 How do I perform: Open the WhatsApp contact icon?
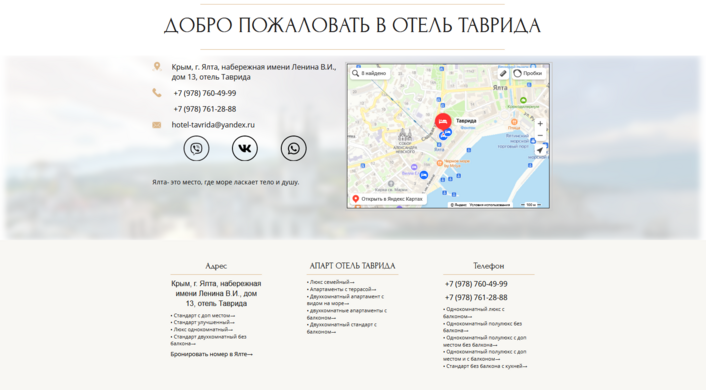(294, 148)
